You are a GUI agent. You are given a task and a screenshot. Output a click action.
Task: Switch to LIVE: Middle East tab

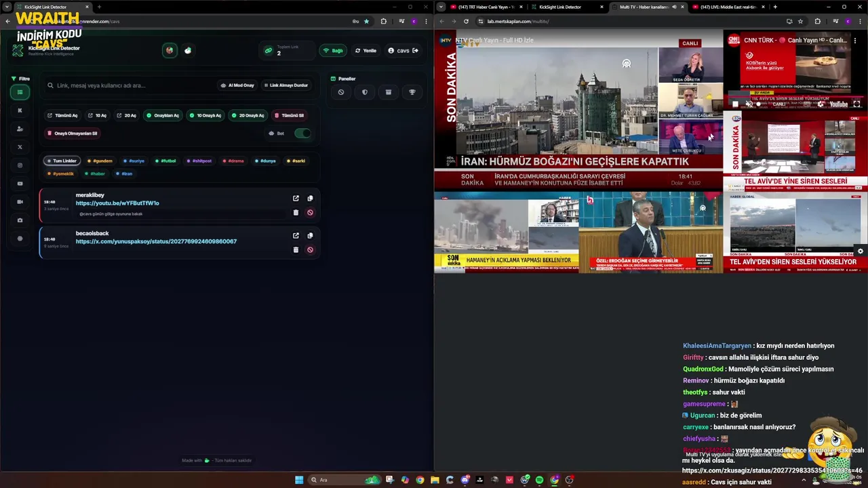tap(729, 7)
